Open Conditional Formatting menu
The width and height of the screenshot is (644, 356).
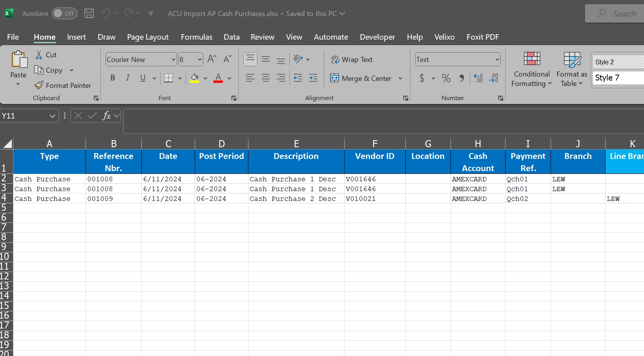532,69
